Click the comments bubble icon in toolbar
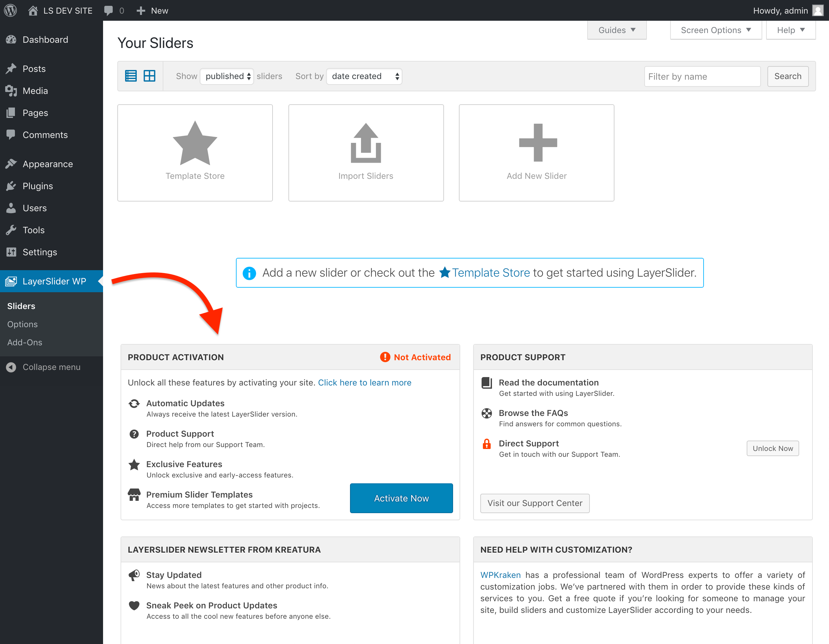The height and width of the screenshot is (644, 829). pos(108,10)
